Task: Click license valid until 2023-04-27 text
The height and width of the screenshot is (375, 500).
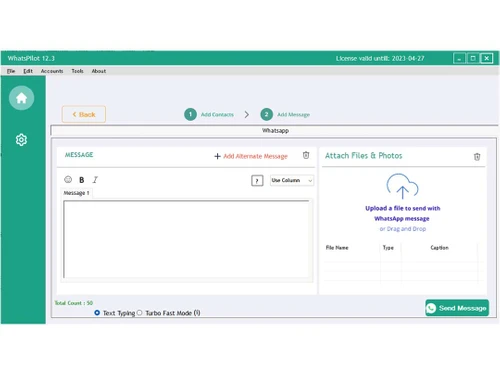Action: [x=380, y=58]
